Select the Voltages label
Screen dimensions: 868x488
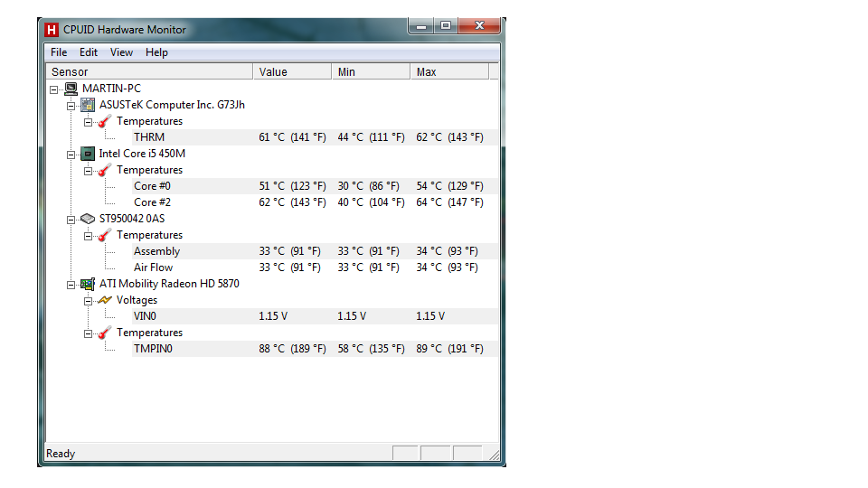[x=137, y=300]
